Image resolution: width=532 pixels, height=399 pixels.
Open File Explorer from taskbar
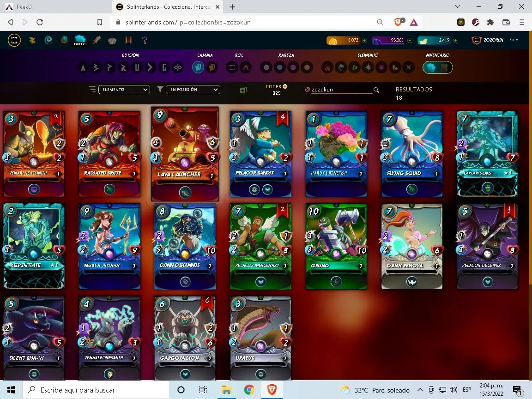(226, 390)
